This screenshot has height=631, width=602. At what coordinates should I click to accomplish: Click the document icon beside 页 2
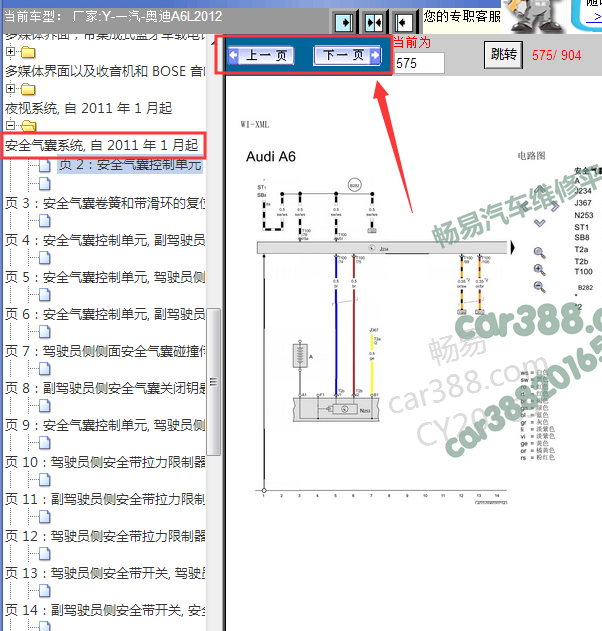pos(45,165)
